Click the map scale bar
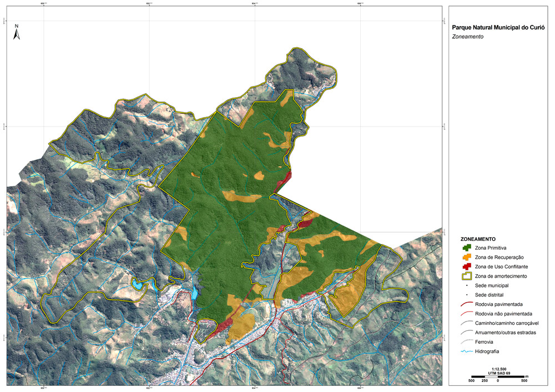 [497, 377]
